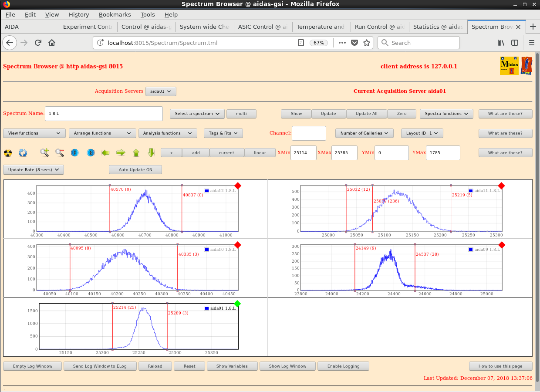Toggle the Auto Update ON button
This screenshot has width=540, height=392.
(135, 170)
